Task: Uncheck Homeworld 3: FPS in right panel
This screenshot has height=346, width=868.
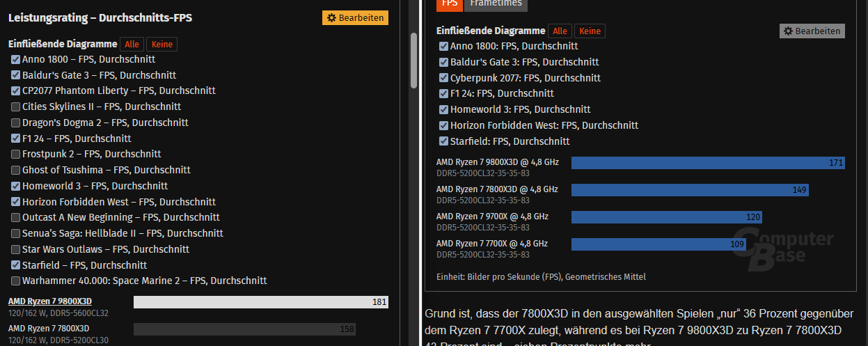Action: pos(443,109)
